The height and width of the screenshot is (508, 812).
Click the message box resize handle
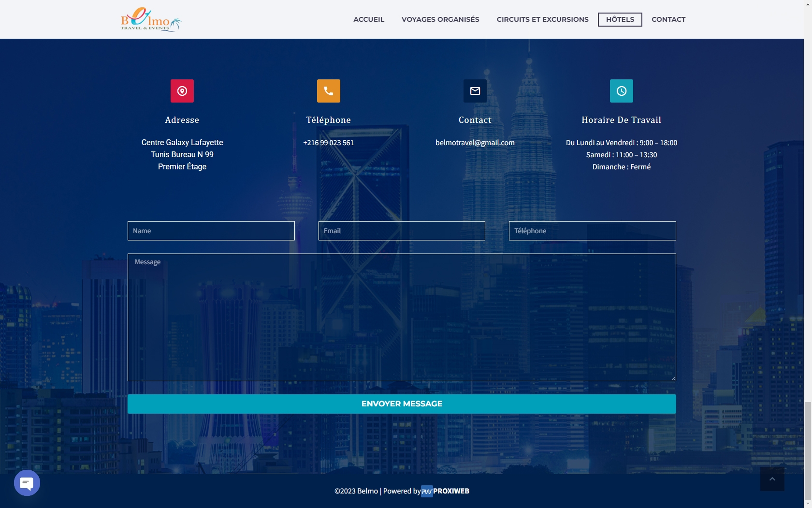click(x=673, y=378)
